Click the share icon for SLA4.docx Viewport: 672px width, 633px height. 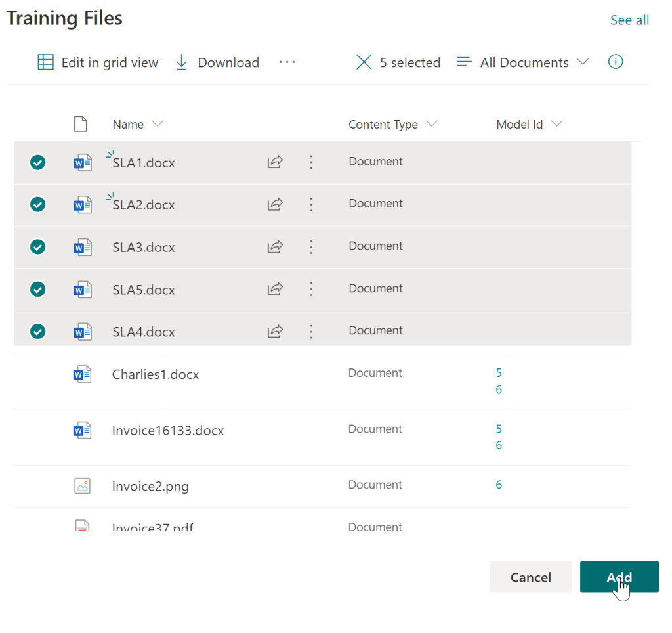[275, 332]
